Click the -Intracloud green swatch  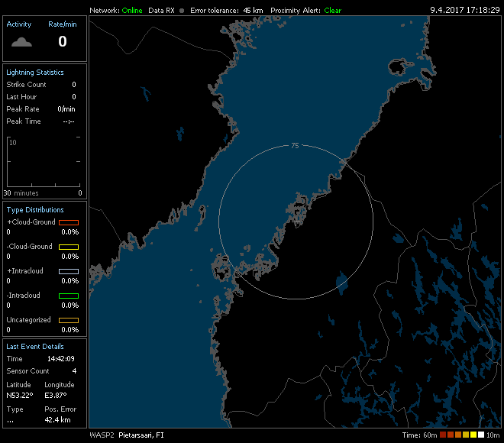pos(69,296)
